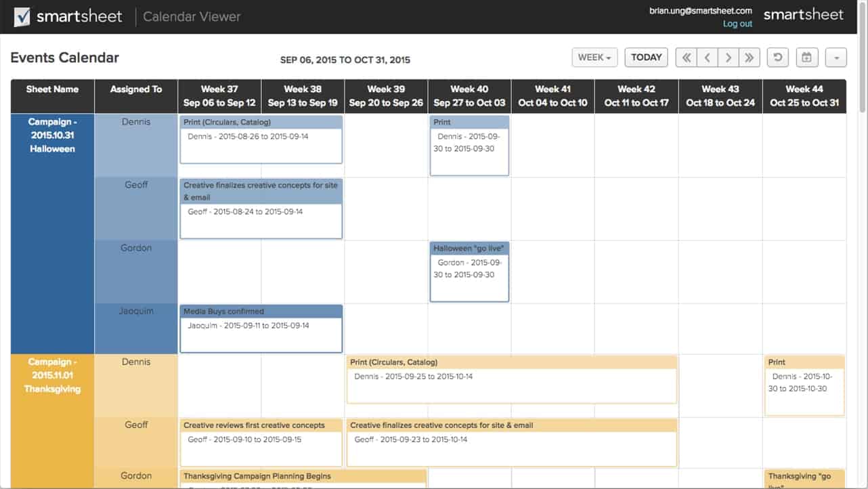868x489 pixels.
Task: Go to the previous week arrow
Action: (x=706, y=57)
